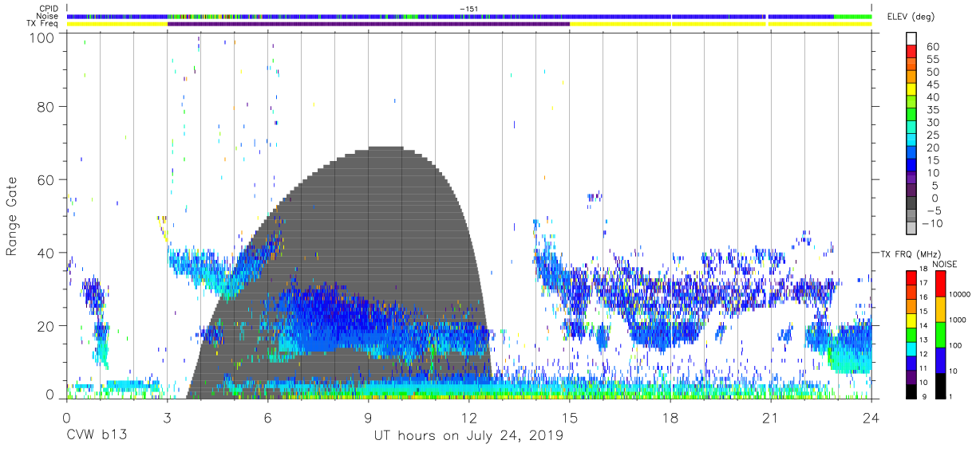The image size is (980, 452).
Task: Click the "55" label on the ELEV colorbar
Action: coord(931,60)
